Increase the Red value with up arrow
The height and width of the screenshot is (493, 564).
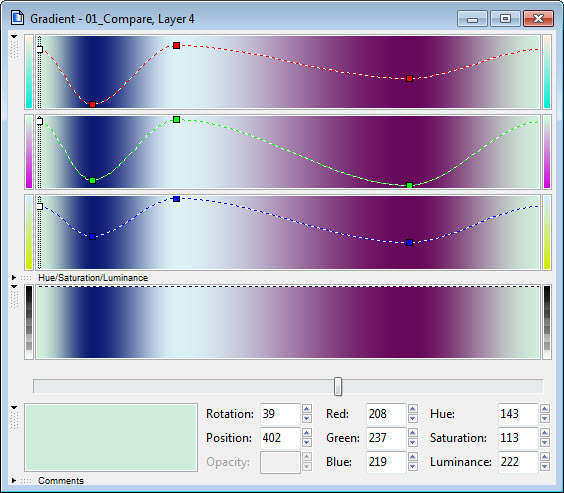click(413, 409)
